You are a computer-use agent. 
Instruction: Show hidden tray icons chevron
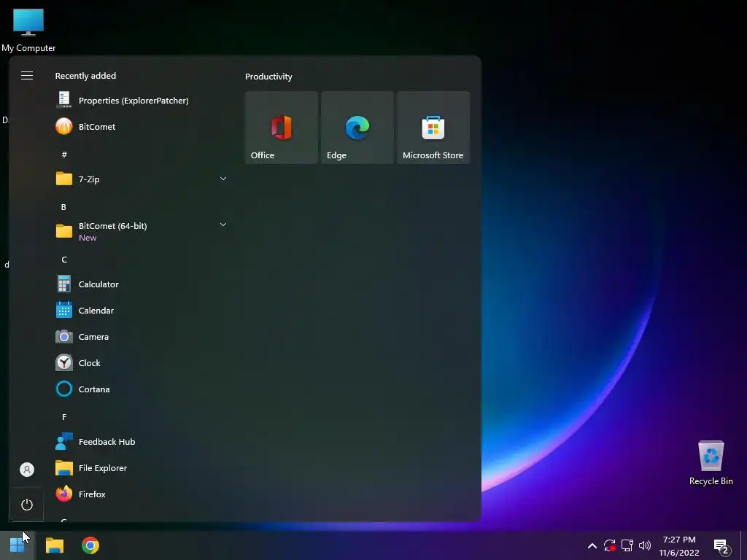(x=592, y=545)
